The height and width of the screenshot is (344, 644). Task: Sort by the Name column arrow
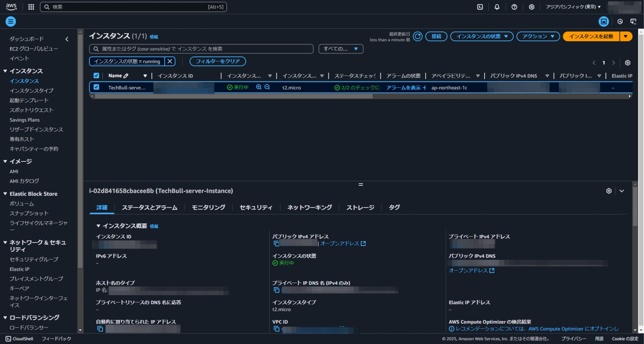(x=145, y=76)
